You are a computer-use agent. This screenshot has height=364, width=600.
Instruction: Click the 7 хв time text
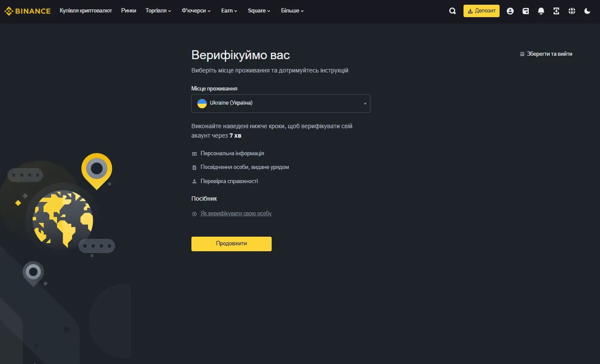click(235, 135)
